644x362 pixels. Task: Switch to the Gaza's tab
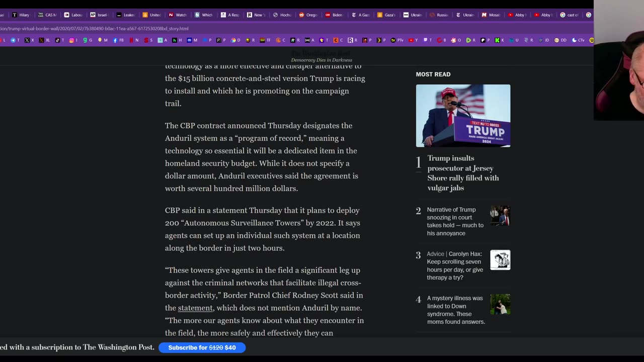coord(387,15)
